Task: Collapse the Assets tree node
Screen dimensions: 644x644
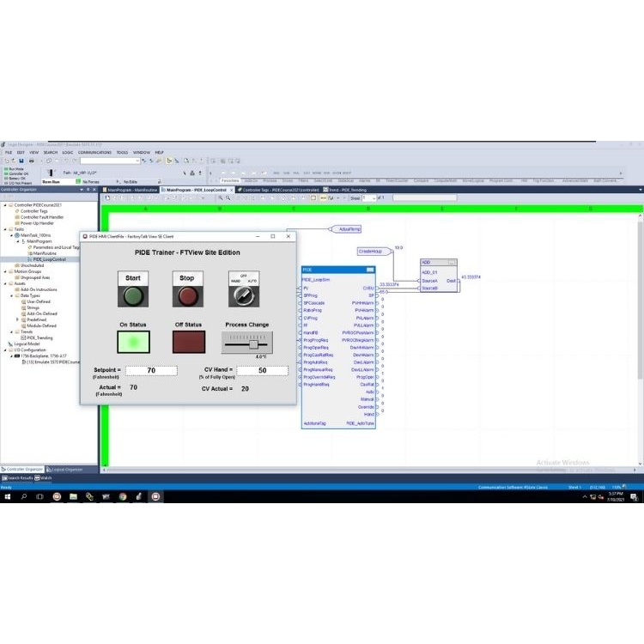Action: (5, 283)
